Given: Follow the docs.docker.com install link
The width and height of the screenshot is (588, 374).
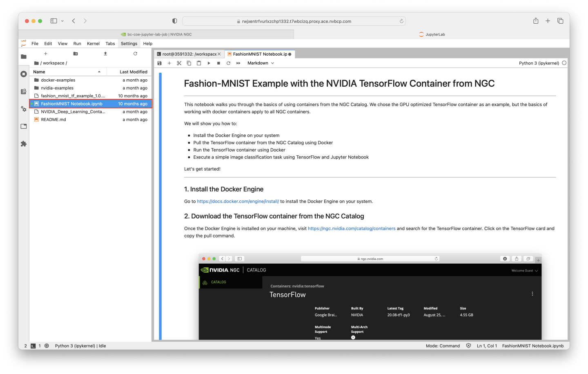Looking at the screenshot, I should (238, 201).
